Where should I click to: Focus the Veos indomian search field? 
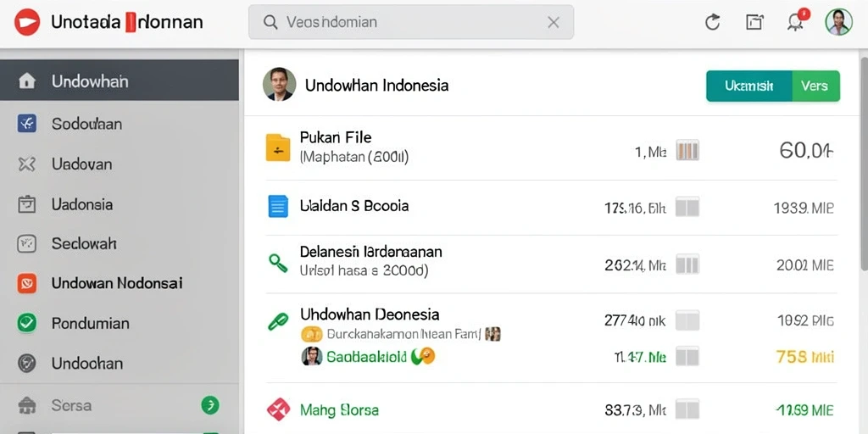pyautogui.click(x=411, y=22)
